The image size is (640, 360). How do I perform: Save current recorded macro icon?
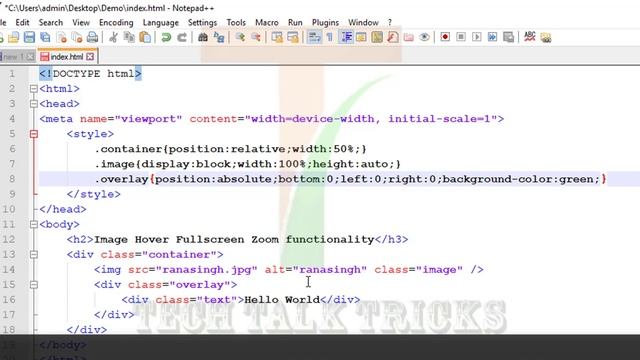[x=509, y=38]
